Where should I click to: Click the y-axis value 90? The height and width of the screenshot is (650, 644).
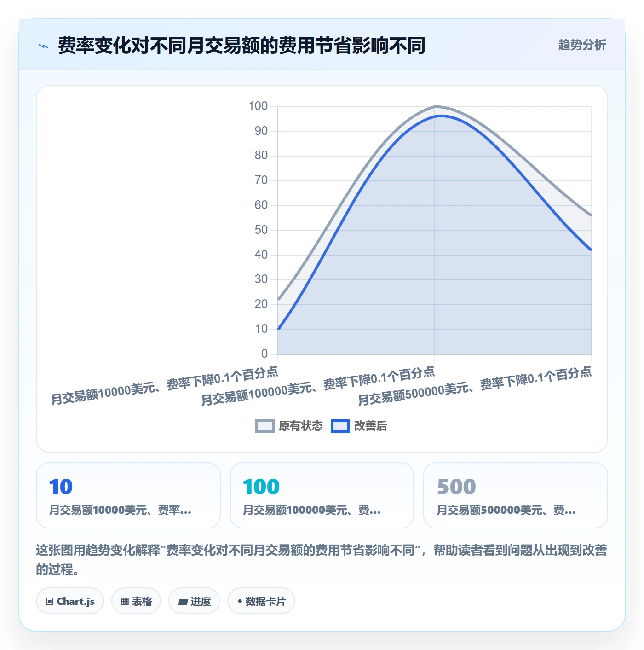[x=261, y=131]
